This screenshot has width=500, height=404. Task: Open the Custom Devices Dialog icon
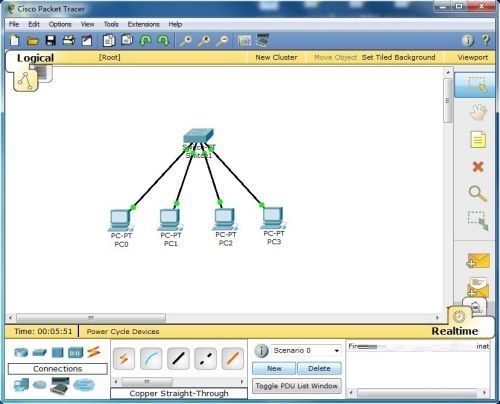tap(263, 40)
